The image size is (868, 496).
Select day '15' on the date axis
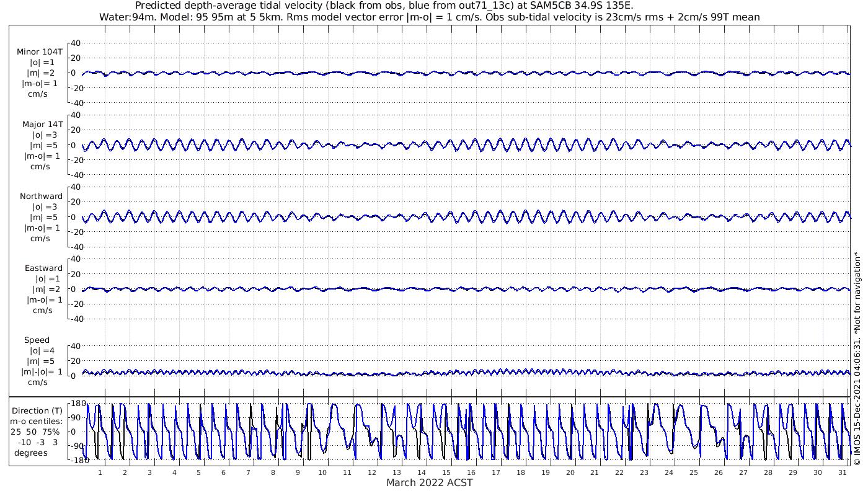pos(446,472)
